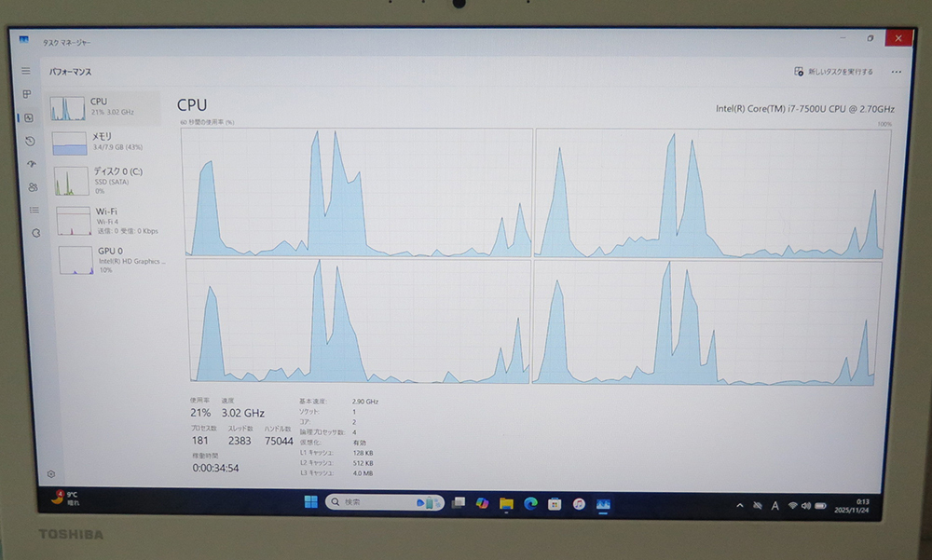This screenshot has width=932, height=560.
Task: Click the CPU model name text
Action: tap(805, 109)
